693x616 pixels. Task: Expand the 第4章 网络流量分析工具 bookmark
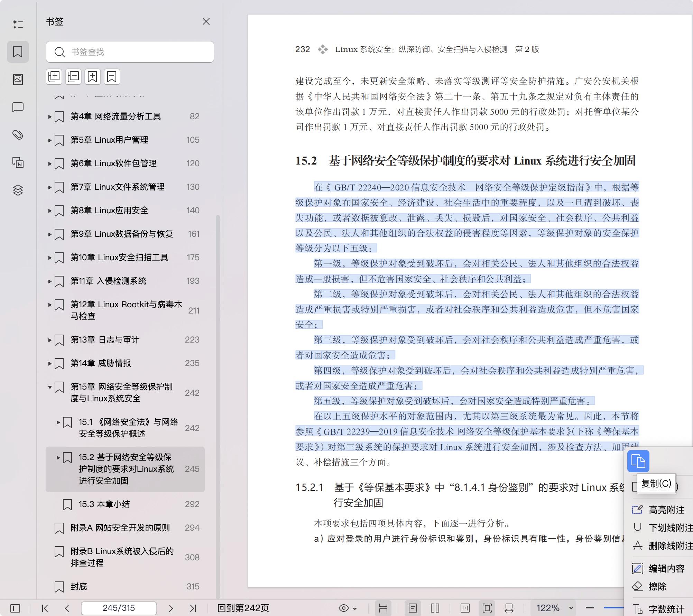(49, 116)
